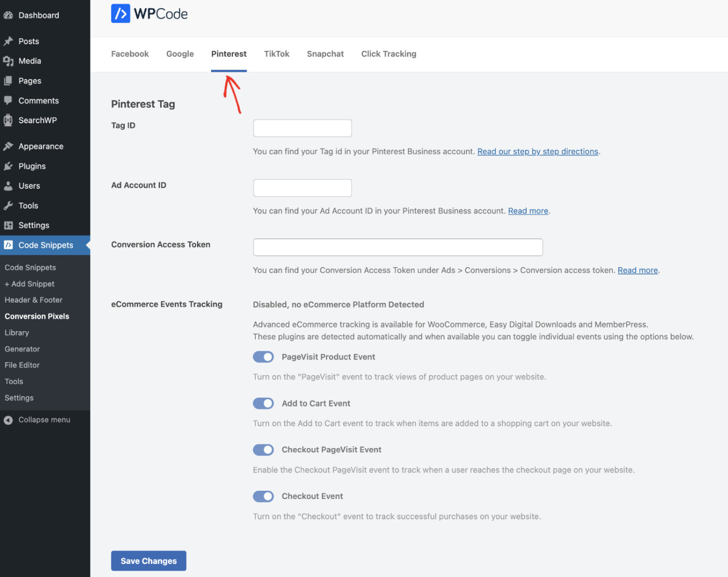
Task: Open Dashboard via its gauge icon
Action: [8, 16]
